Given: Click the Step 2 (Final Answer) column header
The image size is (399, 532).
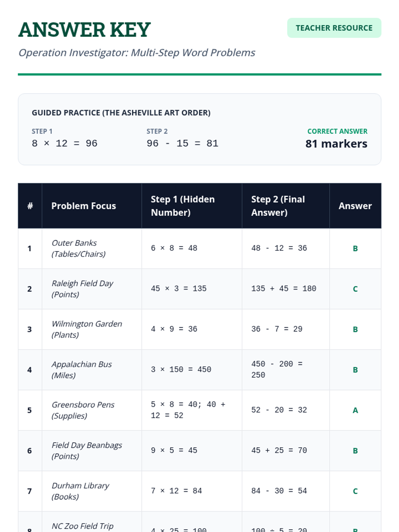Looking at the screenshot, I should [x=278, y=206].
